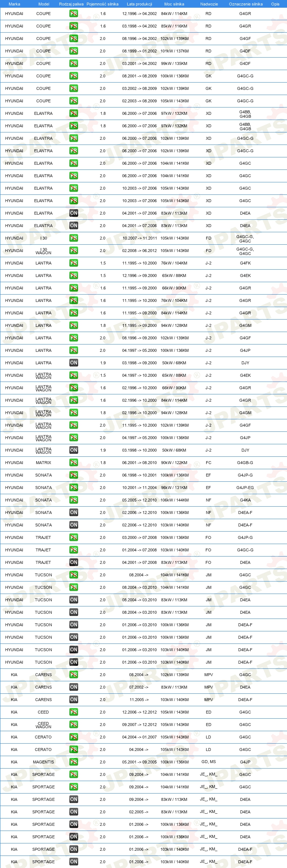Click diesel ON icon in Sonata 100kW / 136KM row
This screenshot has width=287, height=868.
74,513
